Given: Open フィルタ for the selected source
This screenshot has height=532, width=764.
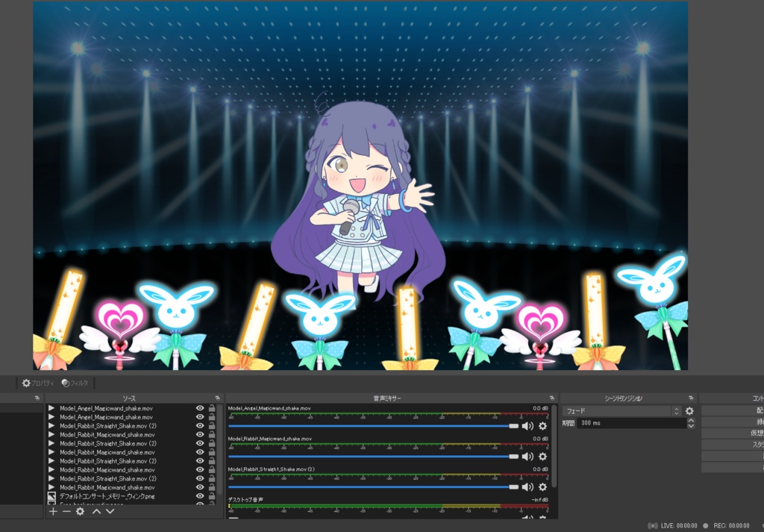Looking at the screenshot, I should (x=75, y=382).
